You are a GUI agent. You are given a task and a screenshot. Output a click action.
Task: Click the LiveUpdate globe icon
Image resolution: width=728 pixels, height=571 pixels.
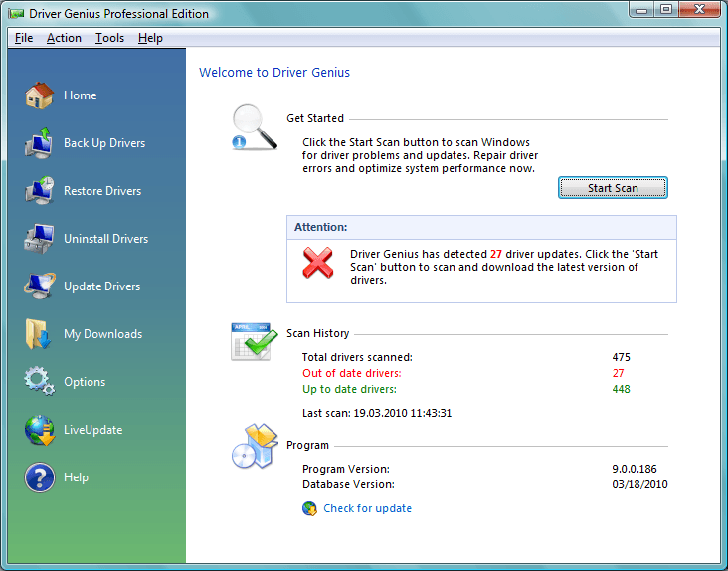[x=40, y=430]
